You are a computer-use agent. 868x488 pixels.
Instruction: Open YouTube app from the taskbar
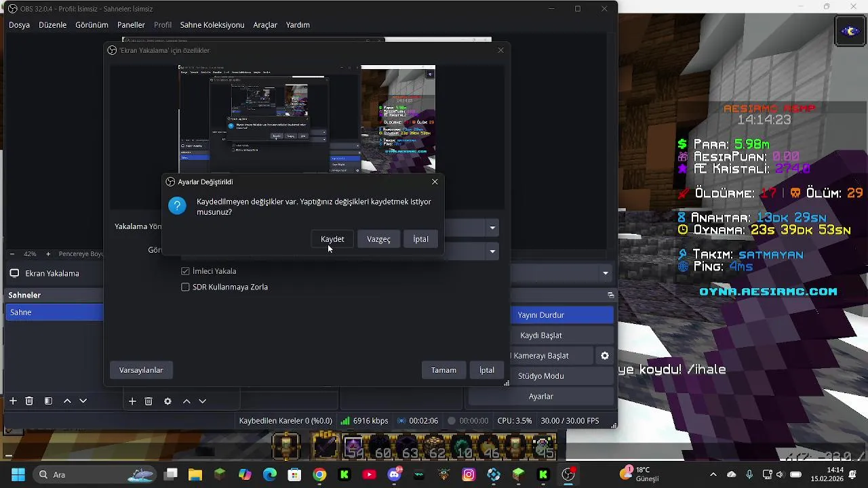369,474
